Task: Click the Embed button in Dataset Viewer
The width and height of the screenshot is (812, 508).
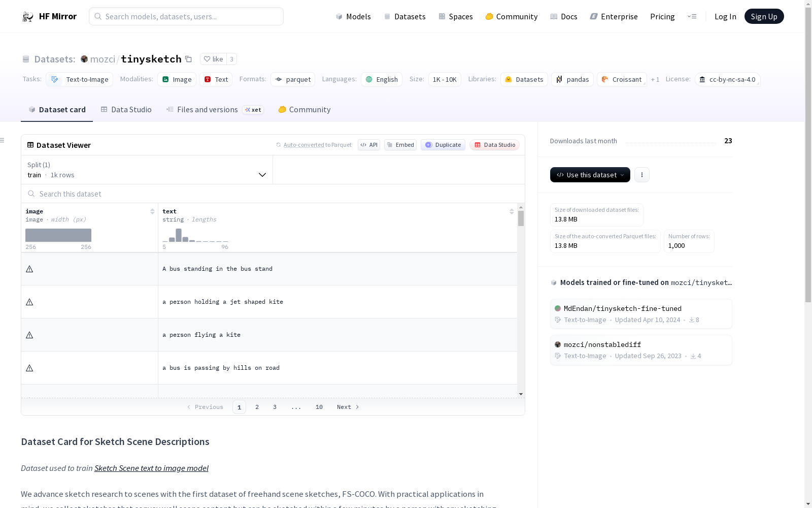Action: (400, 145)
